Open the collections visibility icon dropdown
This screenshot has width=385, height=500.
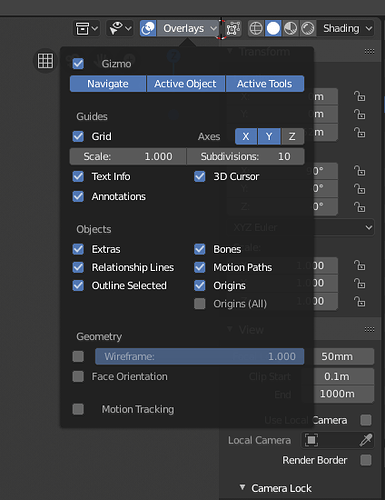coord(86,28)
